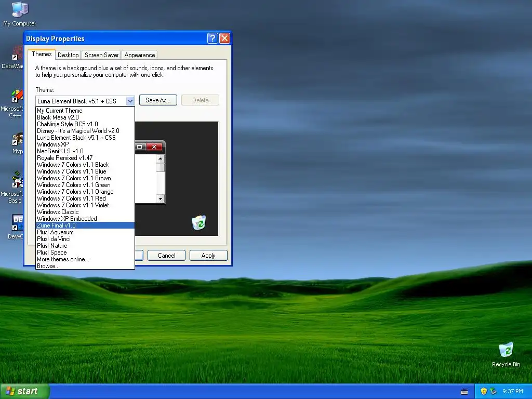The height and width of the screenshot is (399, 532).
Task: Select the Plus! Aquarium theme
Action: tap(85, 232)
